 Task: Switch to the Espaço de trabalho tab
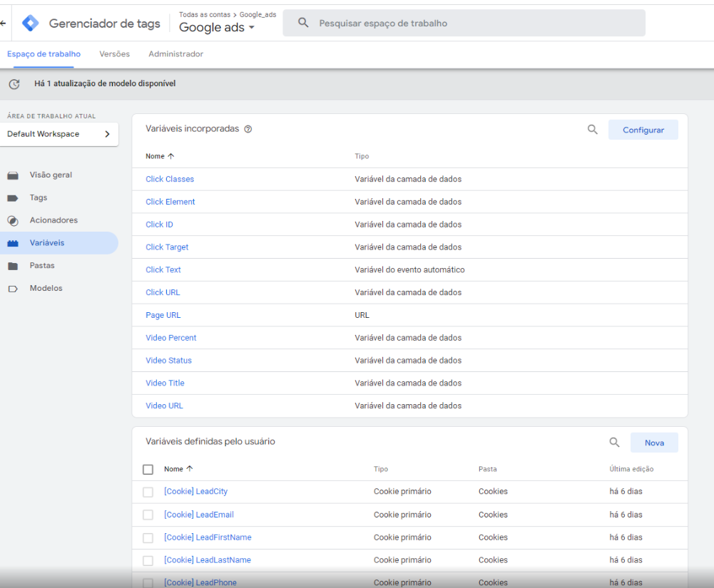(44, 53)
